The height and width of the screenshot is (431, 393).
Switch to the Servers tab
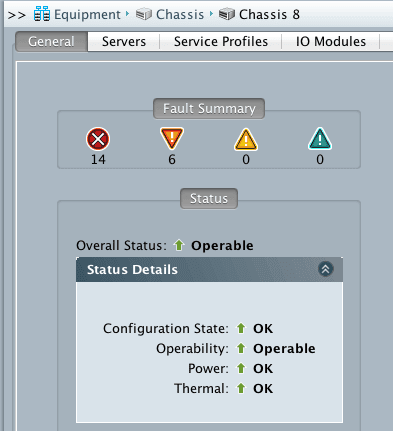[x=124, y=42]
